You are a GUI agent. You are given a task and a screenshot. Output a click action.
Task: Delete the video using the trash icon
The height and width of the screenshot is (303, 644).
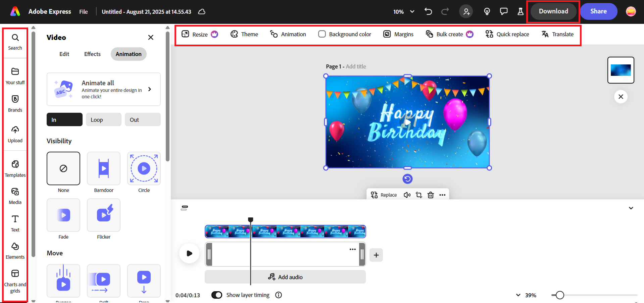point(431,195)
